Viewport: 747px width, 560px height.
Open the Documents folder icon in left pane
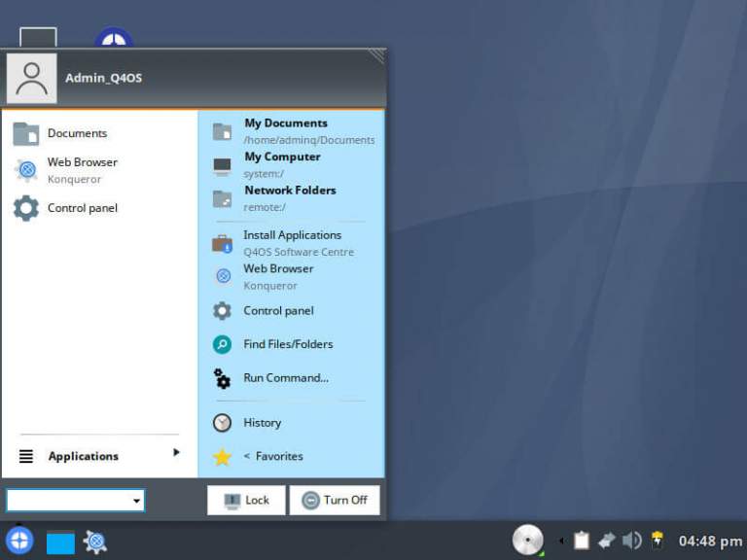(x=26, y=134)
